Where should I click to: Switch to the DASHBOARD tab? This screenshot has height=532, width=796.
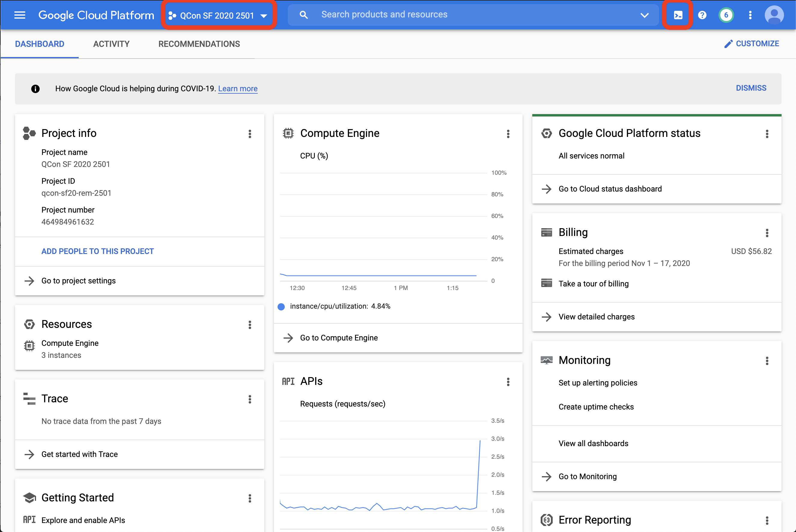click(x=39, y=44)
